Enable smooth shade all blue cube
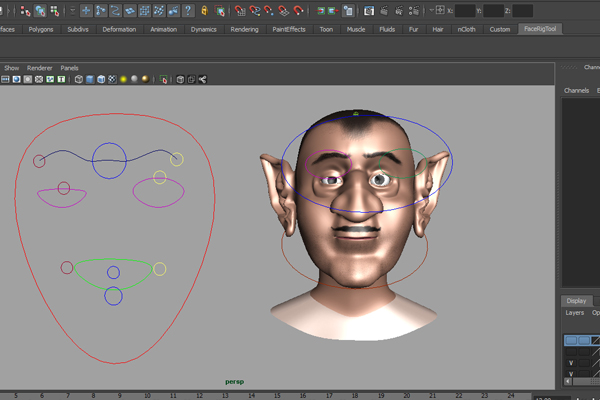Screen dimensions: 600x400 click(90, 79)
